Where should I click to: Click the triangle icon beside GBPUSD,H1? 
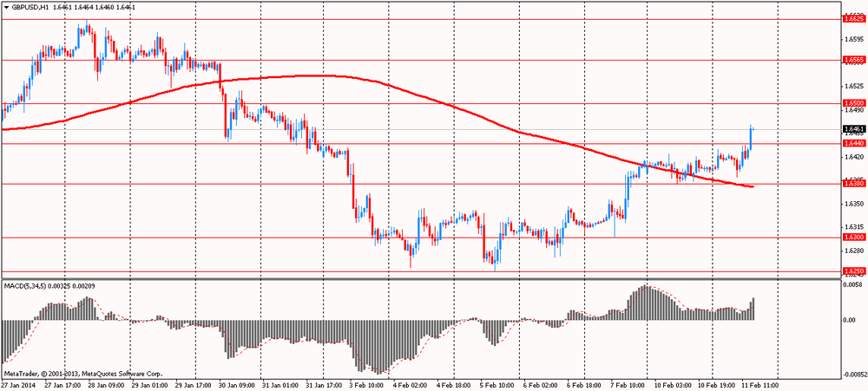[7, 8]
